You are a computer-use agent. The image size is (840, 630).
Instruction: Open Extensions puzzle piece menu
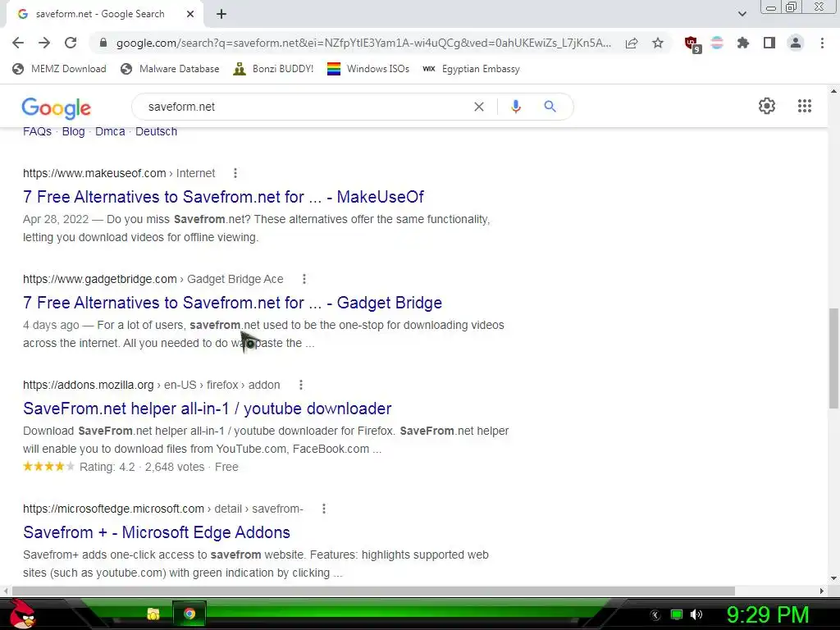[742, 43]
